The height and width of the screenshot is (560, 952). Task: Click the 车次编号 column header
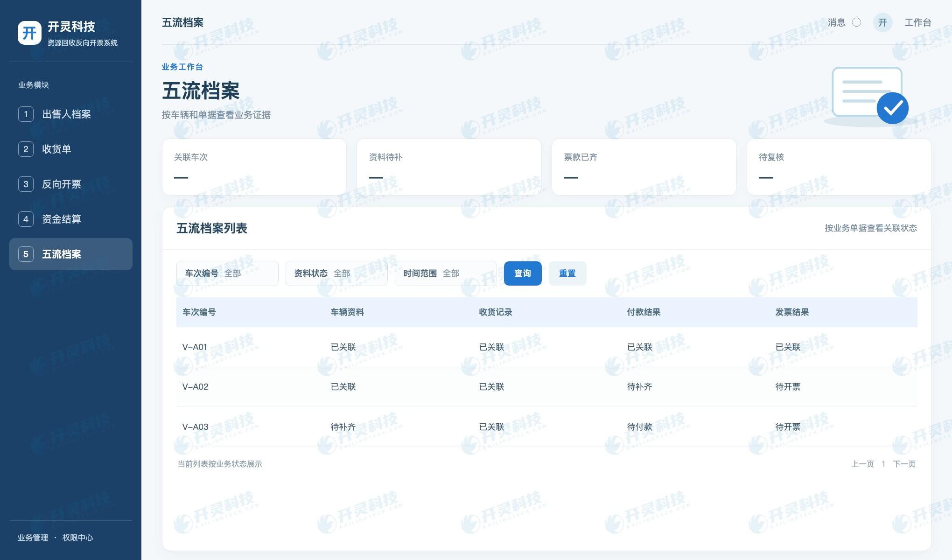point(199,312)
